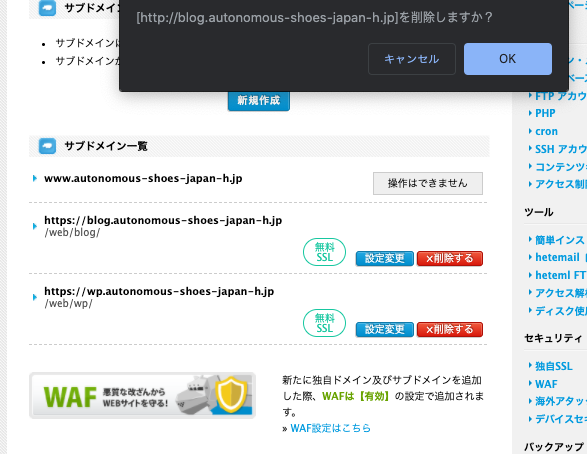Open the heteml FTP sidebar link

click(x=561, y=275)
